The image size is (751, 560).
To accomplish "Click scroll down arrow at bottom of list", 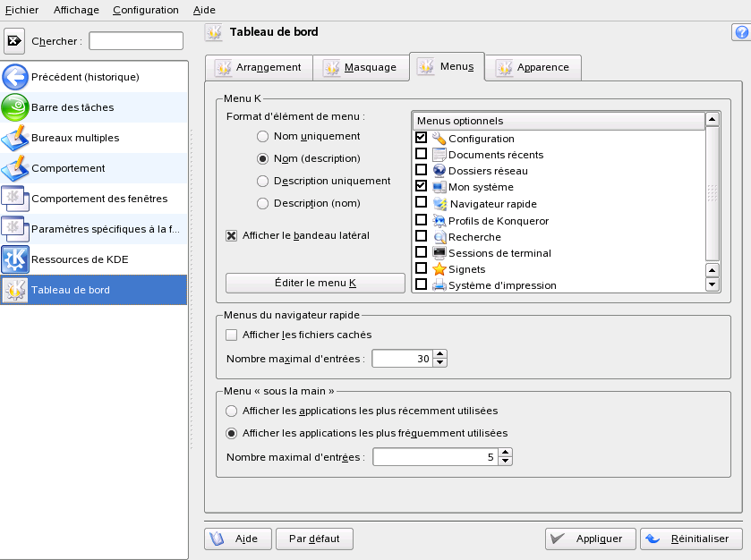I will pos(713,284).
